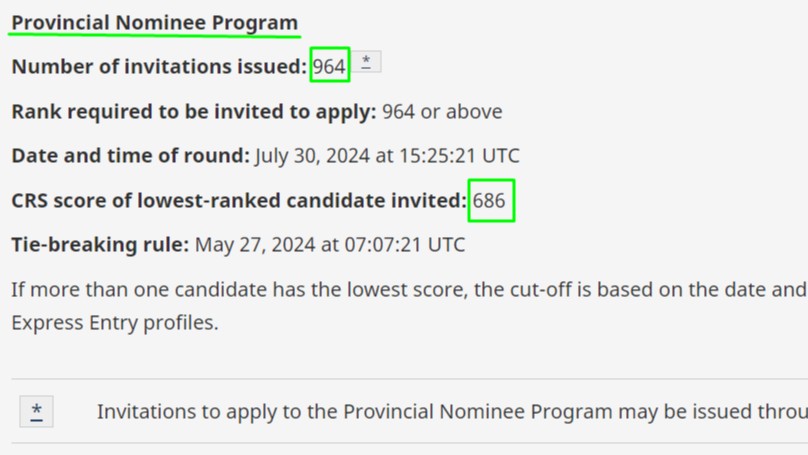Click the Provincial Nominee Program heading
Viewport: 808px width, 455px height.
[x=155, y=23]
